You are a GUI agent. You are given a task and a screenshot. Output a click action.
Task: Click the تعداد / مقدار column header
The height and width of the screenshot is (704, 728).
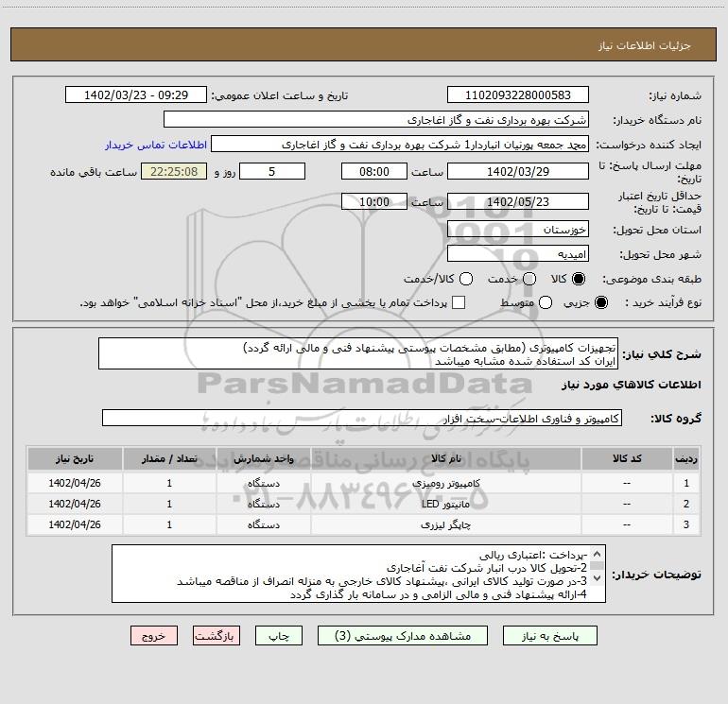tap(169, 458)
